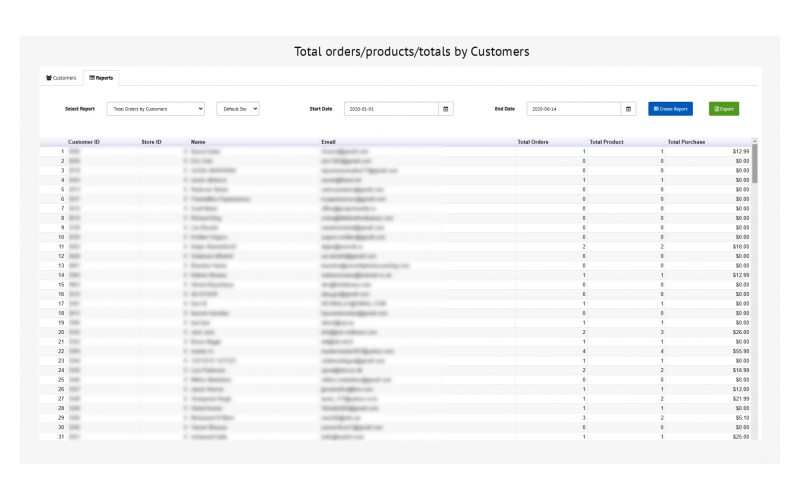Open the Start Date calendar picker icon
Viewport: 800px width, 500px height.
point(446,108)
